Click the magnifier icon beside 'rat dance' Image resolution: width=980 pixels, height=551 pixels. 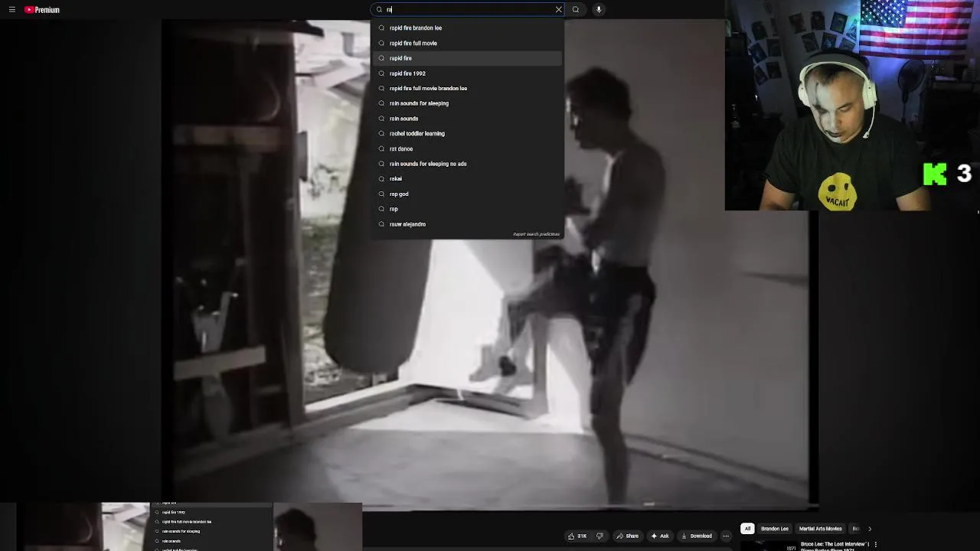pyautogui.click(x=381, y=148)
